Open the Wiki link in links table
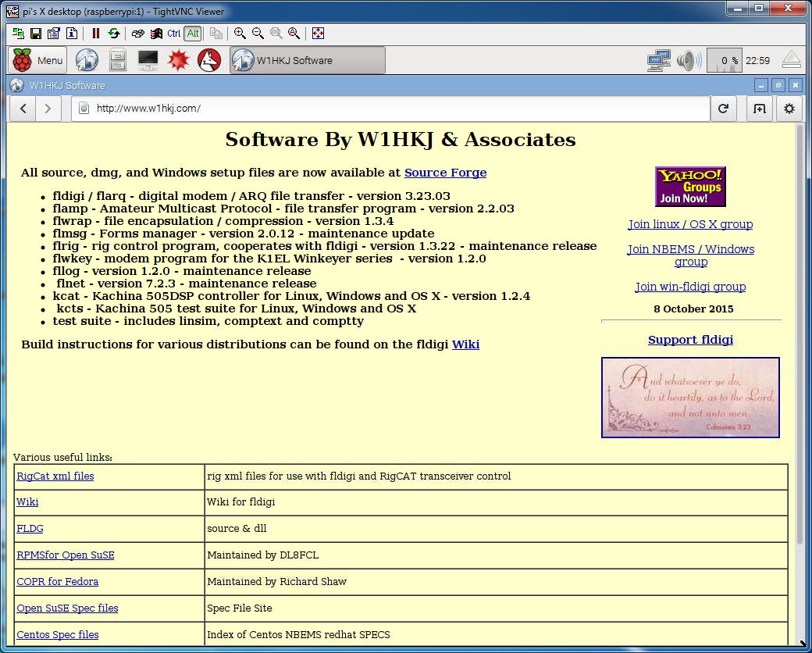 27,502
